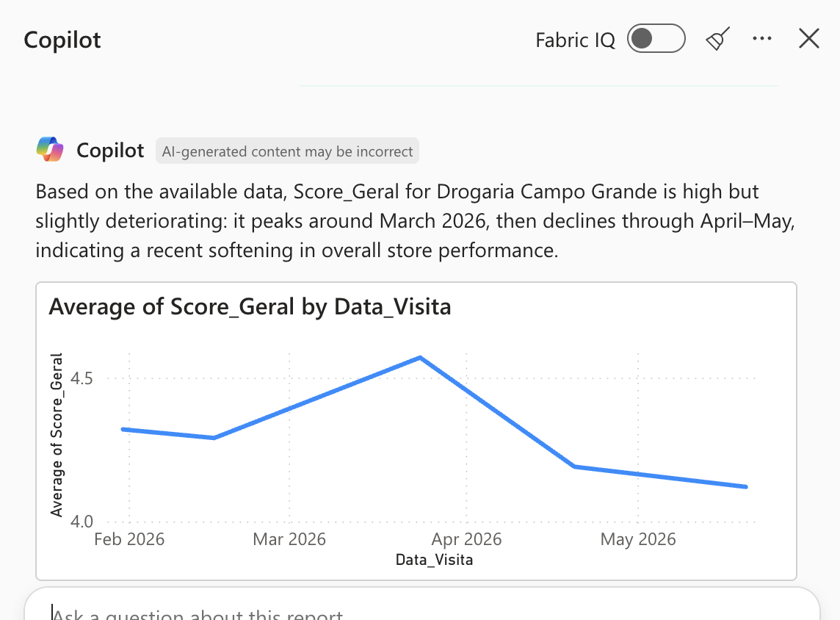840x620 pixels.
Task: Toggle the Fabric IQ switch
Action: (x=656, y=39)
